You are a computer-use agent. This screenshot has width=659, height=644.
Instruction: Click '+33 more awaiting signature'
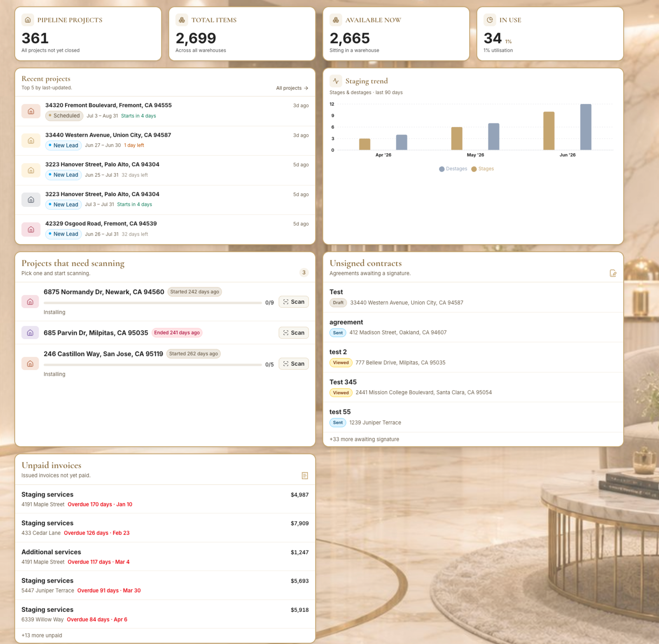[x=364, y=439]
